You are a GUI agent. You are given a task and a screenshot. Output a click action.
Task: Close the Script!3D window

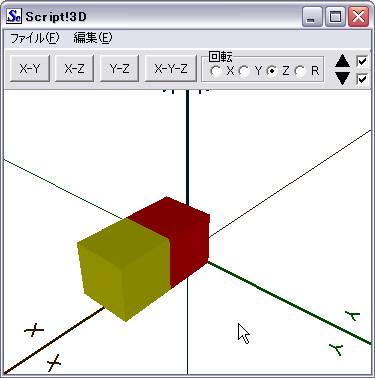click(358, 16)
